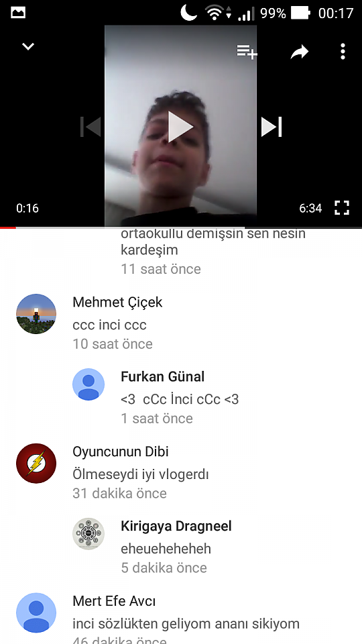Open Mert Efe Avcı's profile avatar
Image resolution: width=362 pixels, height=644 pixels.
[36, 612]
